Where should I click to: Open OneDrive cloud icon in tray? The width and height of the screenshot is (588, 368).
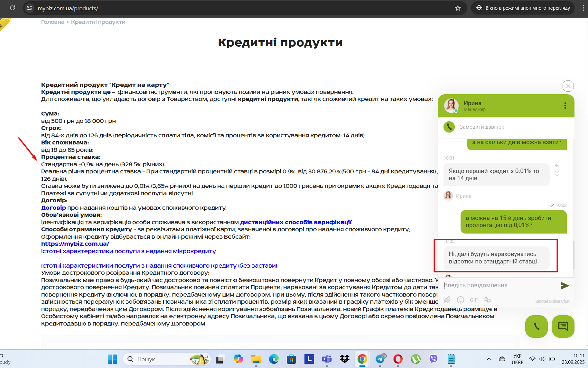pyautogui.click(x=502, y=359)
